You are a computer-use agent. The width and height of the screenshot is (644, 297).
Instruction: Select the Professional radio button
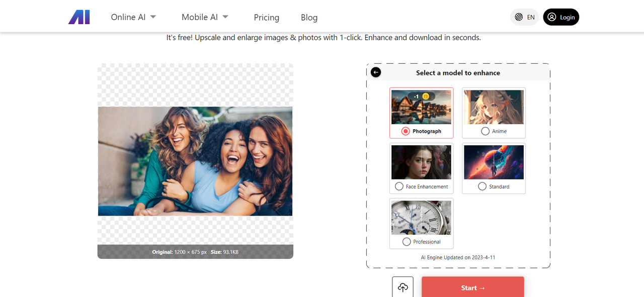407,242
